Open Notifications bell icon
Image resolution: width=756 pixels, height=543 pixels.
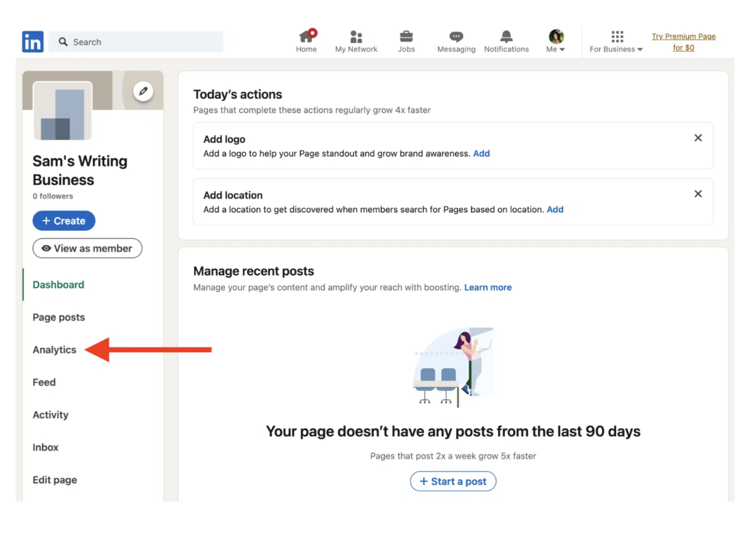pos(506,37)
